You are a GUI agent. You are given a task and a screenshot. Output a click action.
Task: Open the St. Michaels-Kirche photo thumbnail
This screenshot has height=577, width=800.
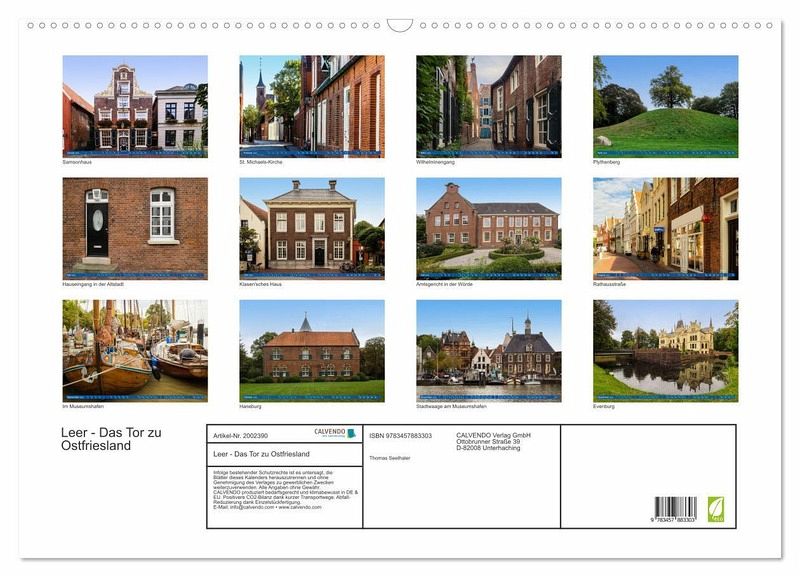tap(312, 107)
